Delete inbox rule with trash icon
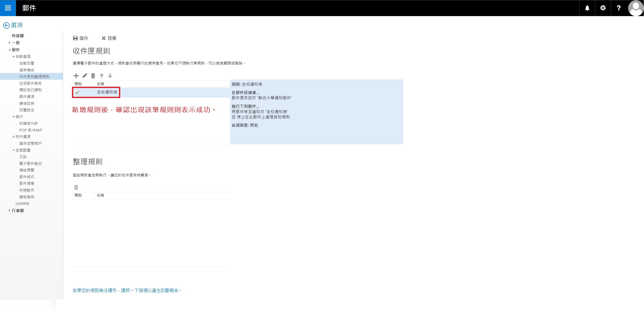This screenshot has height=309, width=644. [x=93, y=76]
